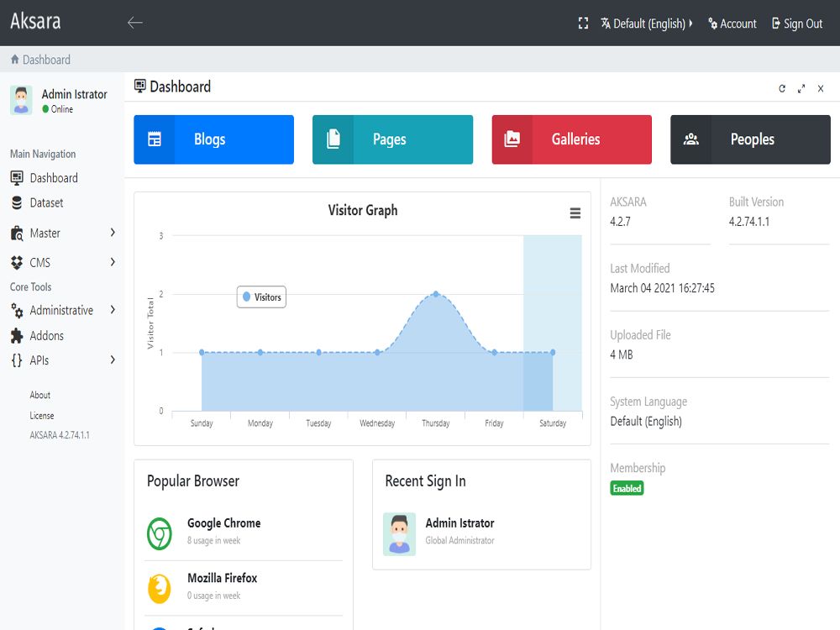
Task: Open the Default (English) language dropdown
Action: tap(647, 24)
